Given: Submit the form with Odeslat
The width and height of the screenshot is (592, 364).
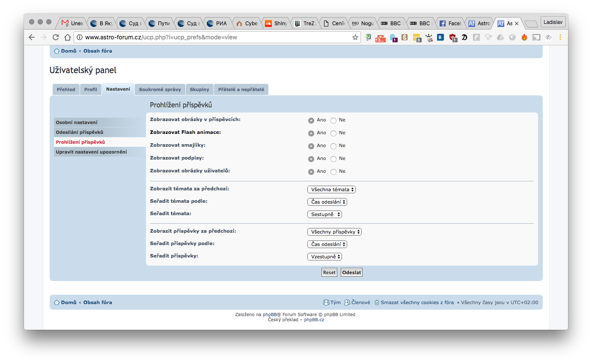Looking at the screenshot, I should (351, 272).
